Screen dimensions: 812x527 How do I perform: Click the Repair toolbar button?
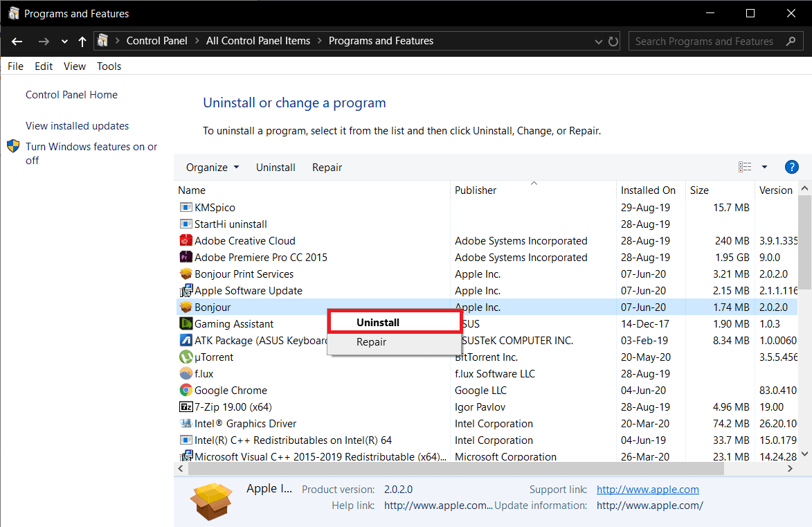326,167
